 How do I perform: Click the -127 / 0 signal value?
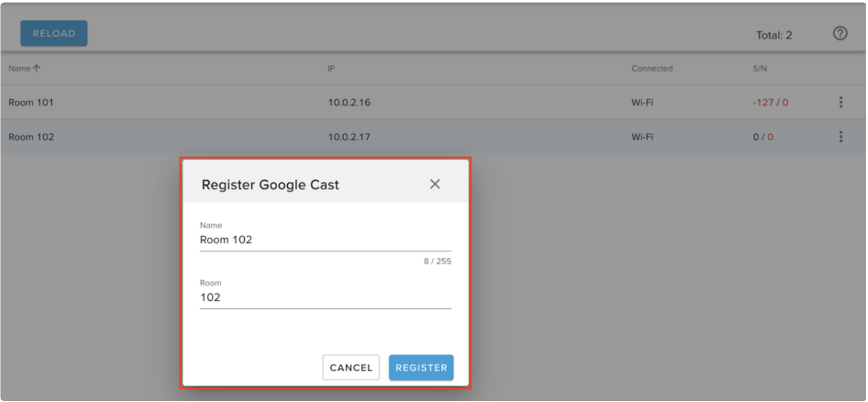tap(770, 103)
